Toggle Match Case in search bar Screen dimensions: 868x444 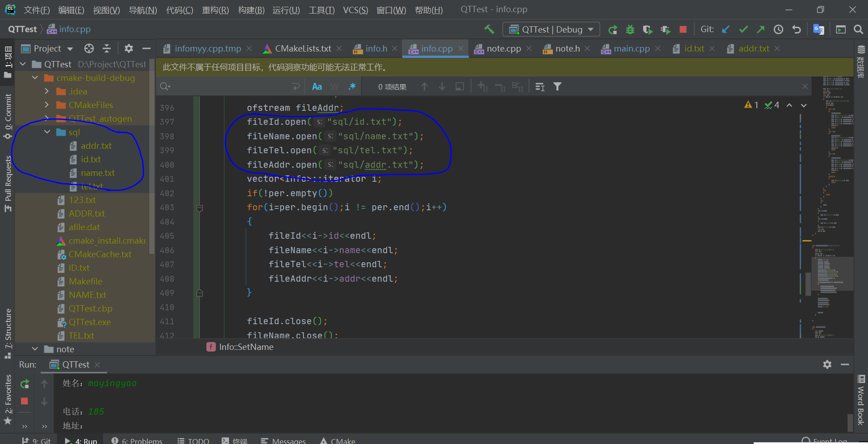pyautogui.click(x=317, y=87)
